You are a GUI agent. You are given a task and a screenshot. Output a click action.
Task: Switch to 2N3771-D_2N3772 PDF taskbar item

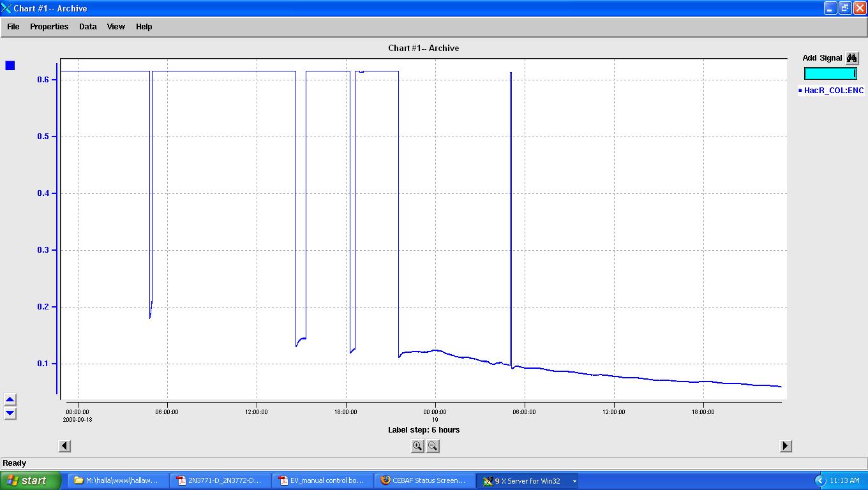[220, 481]
